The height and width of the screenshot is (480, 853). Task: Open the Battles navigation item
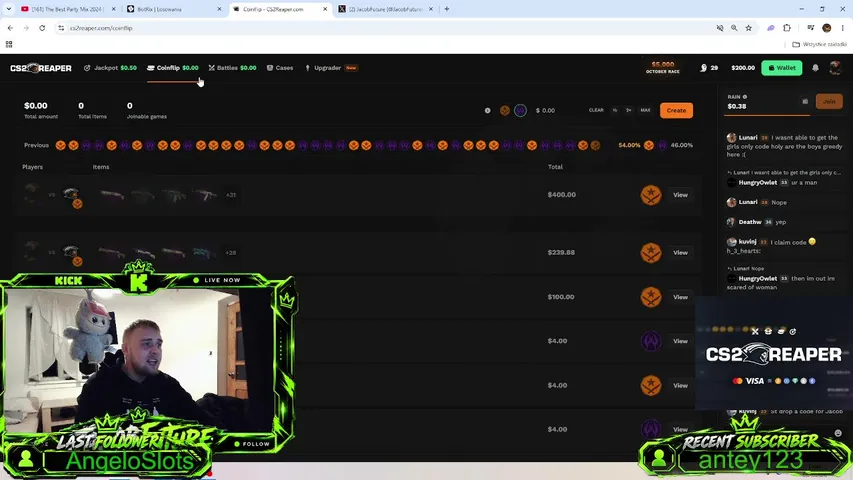pyautogui.click(x=232, y=68)
